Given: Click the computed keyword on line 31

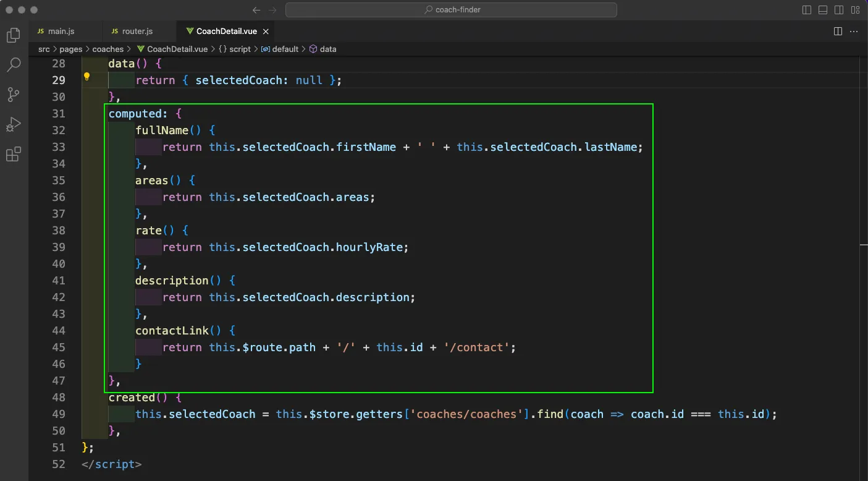Looking at the screenshot, I should coord(135,114).
